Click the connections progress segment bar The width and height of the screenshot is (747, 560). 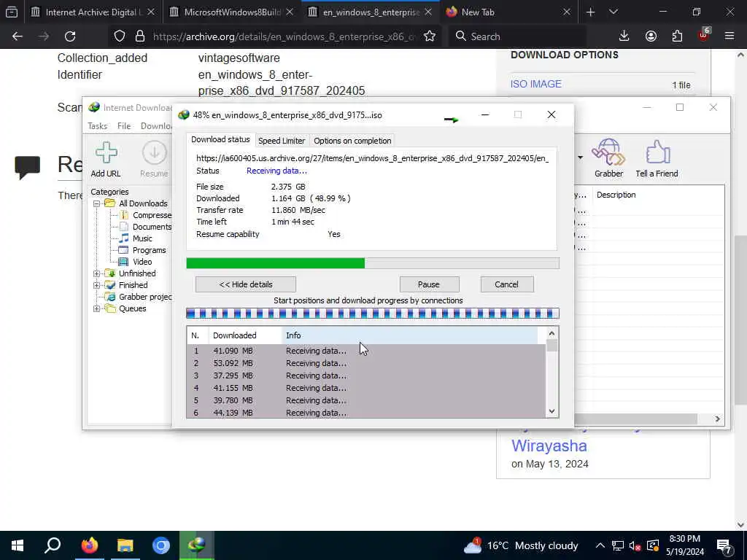[x=373, y=314]
